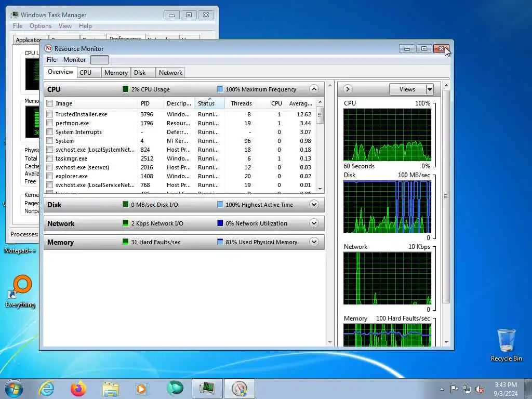Image resolution: width=532 pixels, height=399 pixels.
Task: Collapse the CPU section chevron
Action: [x=314, y=89]
